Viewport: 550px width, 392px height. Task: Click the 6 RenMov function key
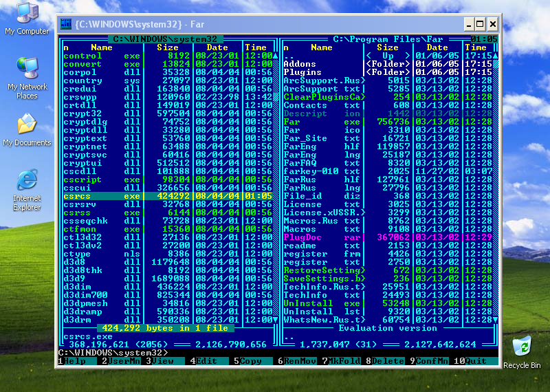point(297,361)
